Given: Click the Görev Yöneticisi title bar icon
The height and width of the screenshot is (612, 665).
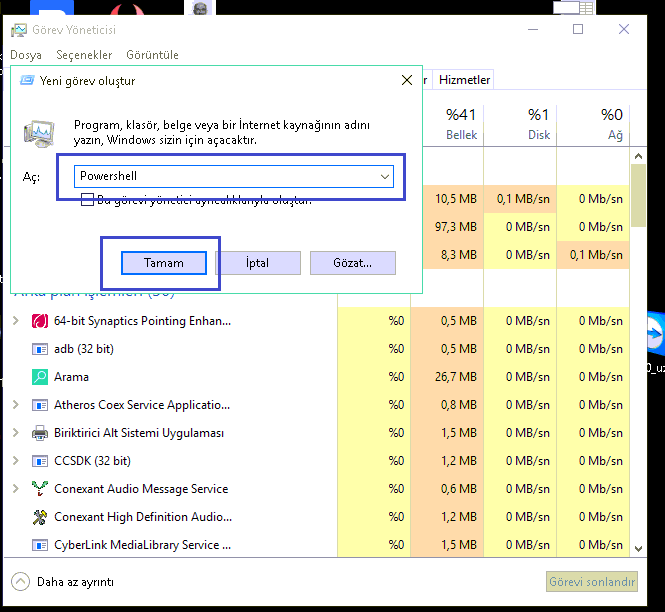Looking at the screenshot, I should tap(19, 30).
